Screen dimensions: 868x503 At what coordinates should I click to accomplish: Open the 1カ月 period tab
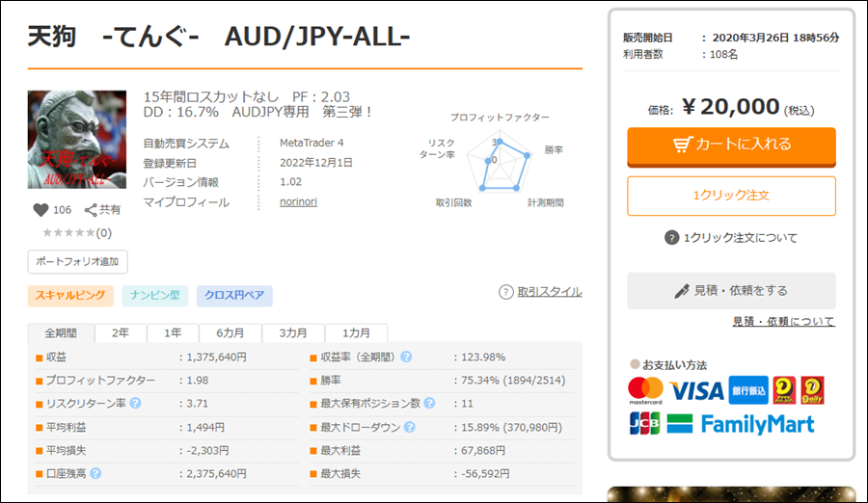(356, 332)
